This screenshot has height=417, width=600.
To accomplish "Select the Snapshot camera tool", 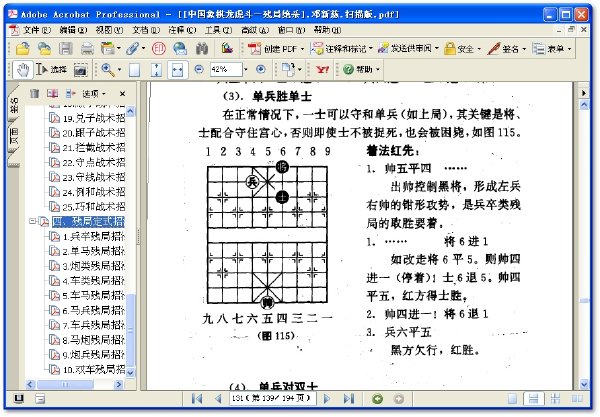I will pyautogui.click(x=80, y=70).
